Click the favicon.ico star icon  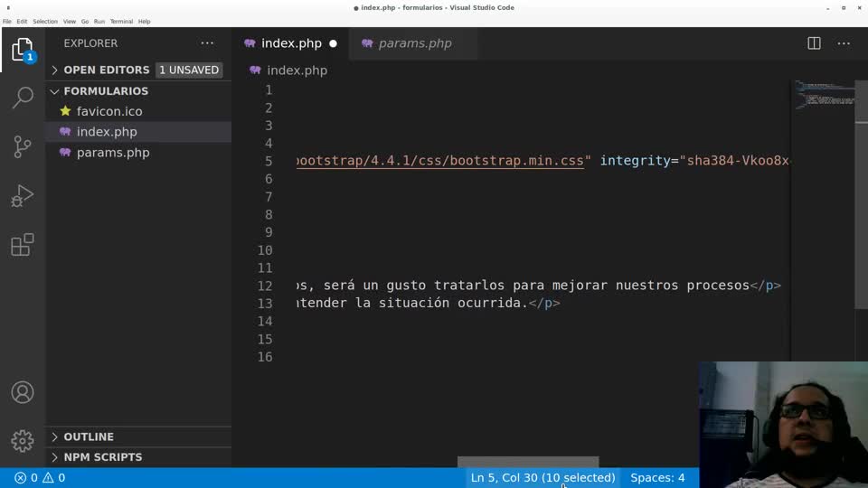(x=65, y=111)
